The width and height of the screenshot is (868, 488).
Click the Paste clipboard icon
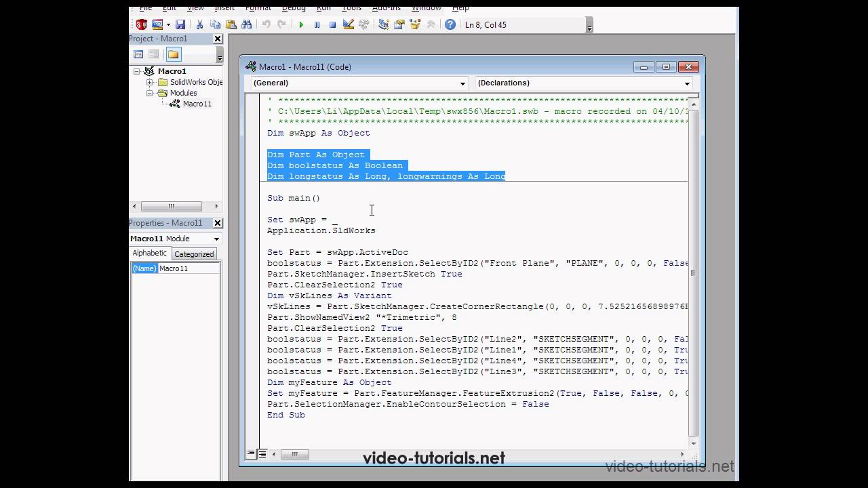coord(231,24)
